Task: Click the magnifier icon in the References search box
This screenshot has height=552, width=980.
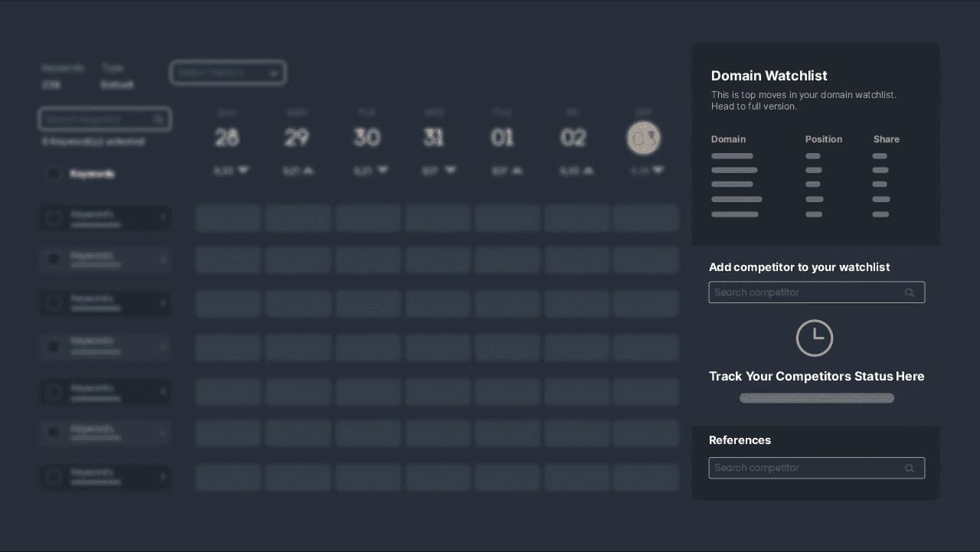Action: [910, 468]
